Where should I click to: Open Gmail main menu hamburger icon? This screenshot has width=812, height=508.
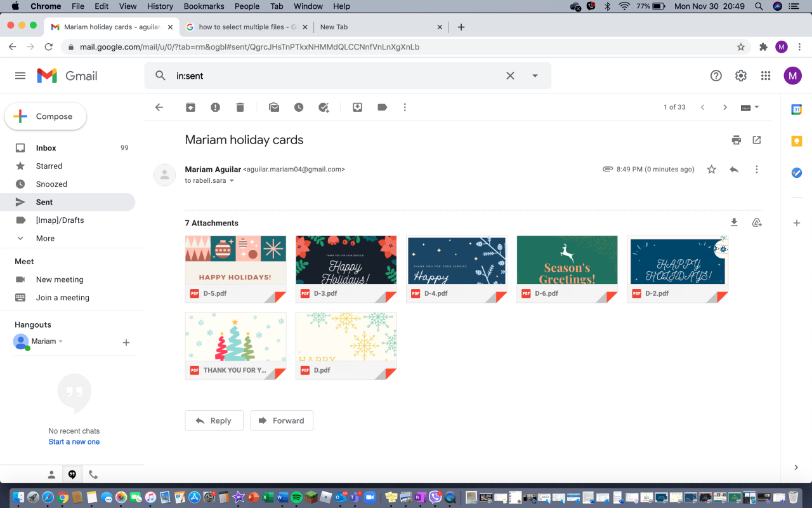[20, 76]
